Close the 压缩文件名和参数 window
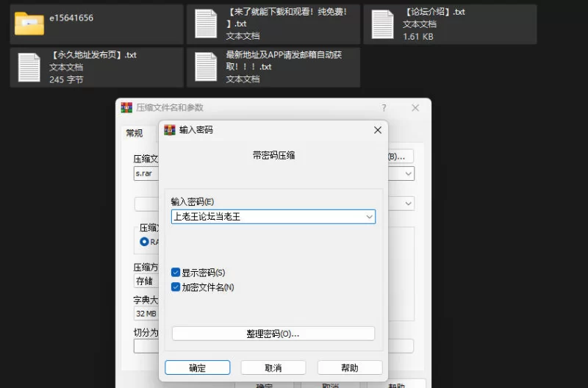588x388 pixels. (x=415, y=108)
